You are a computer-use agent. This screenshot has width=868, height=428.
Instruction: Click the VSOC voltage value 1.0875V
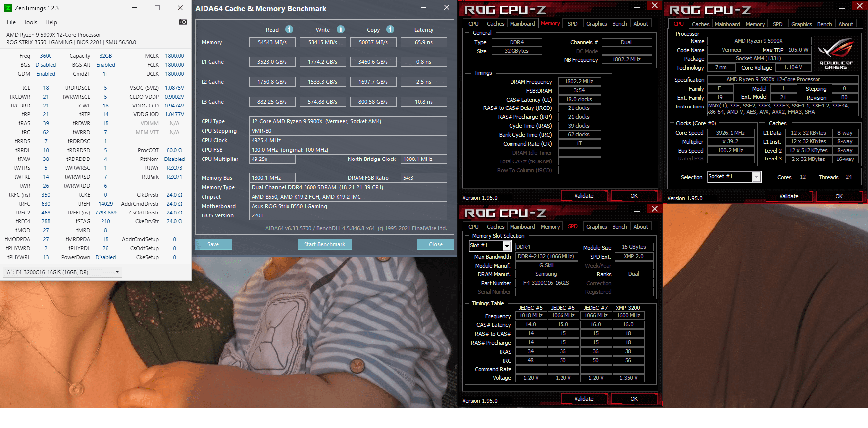pyautogui.click(x=174, y=88)
